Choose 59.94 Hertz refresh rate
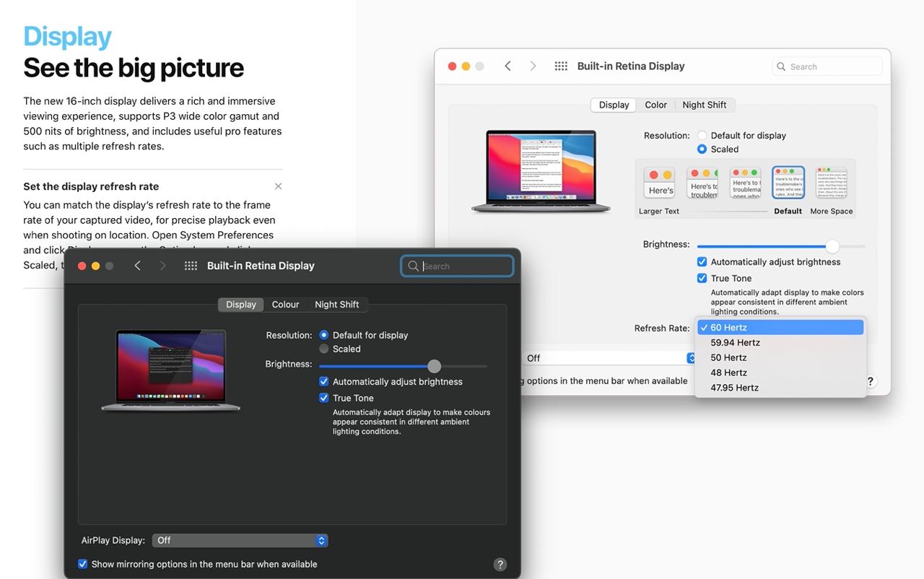Image resolution: width=924 pixels, height=579 pixels. tap(780, 343)
